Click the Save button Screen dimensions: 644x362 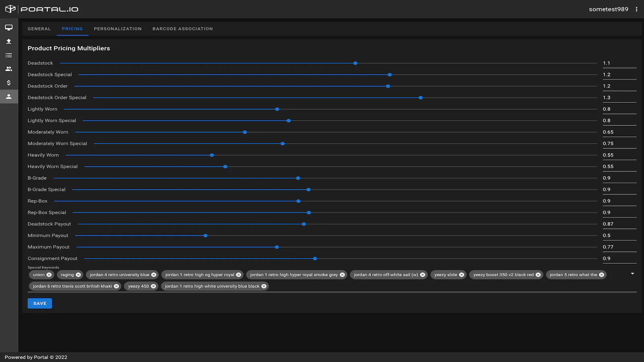(40, 303)
